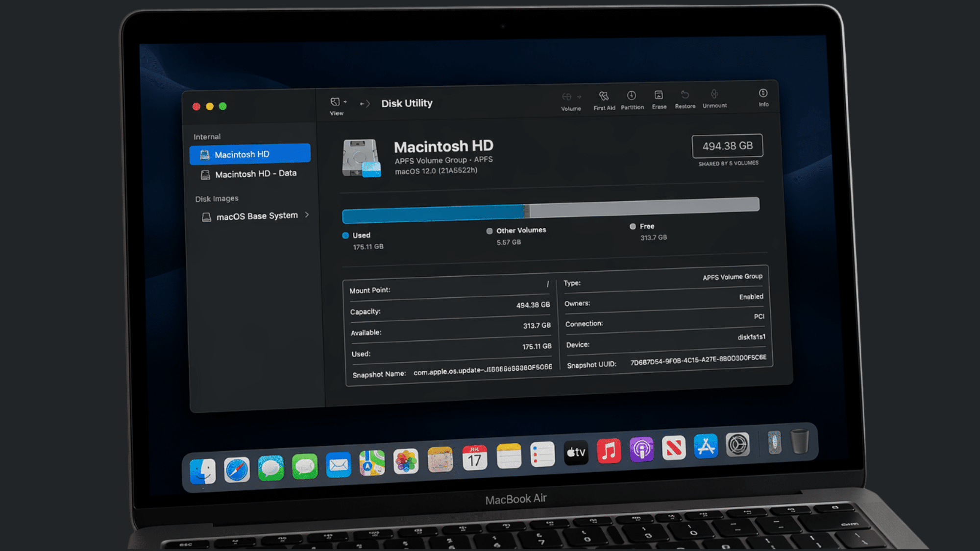Open Maps from the Dock
The width and height of the screenshot is (980, 551).
pos(372,463)
